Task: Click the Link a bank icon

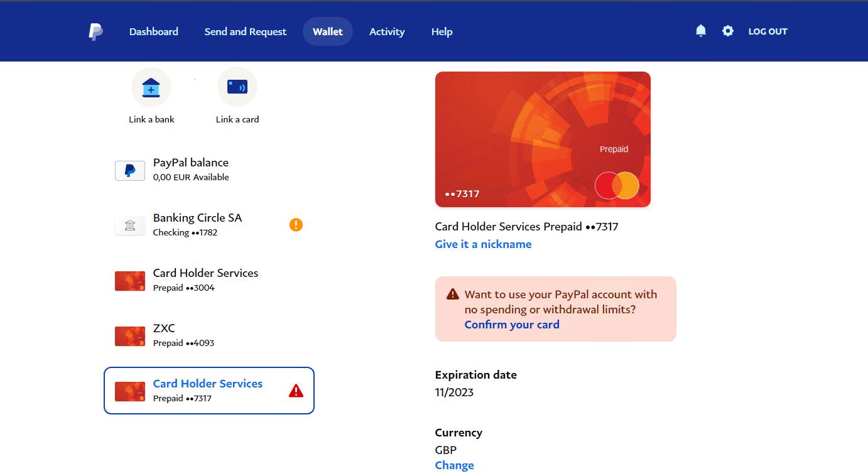Action: click(151, 87)
